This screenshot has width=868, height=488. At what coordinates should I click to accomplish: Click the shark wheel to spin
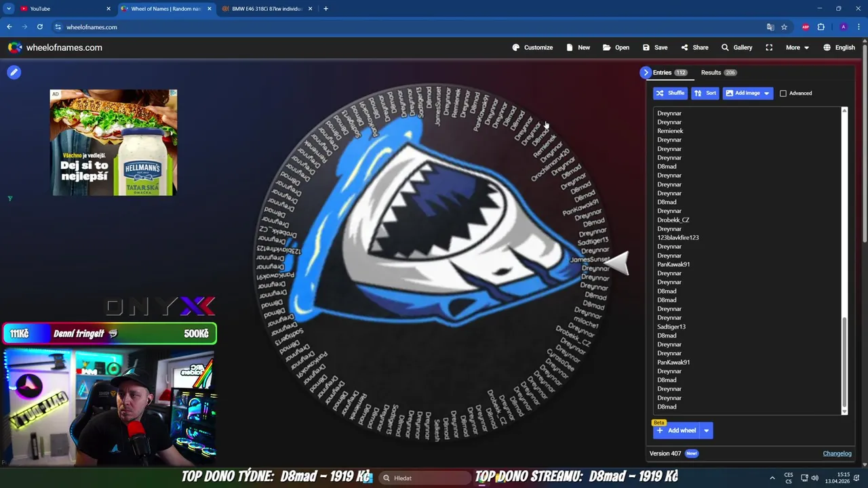[434, 264]
